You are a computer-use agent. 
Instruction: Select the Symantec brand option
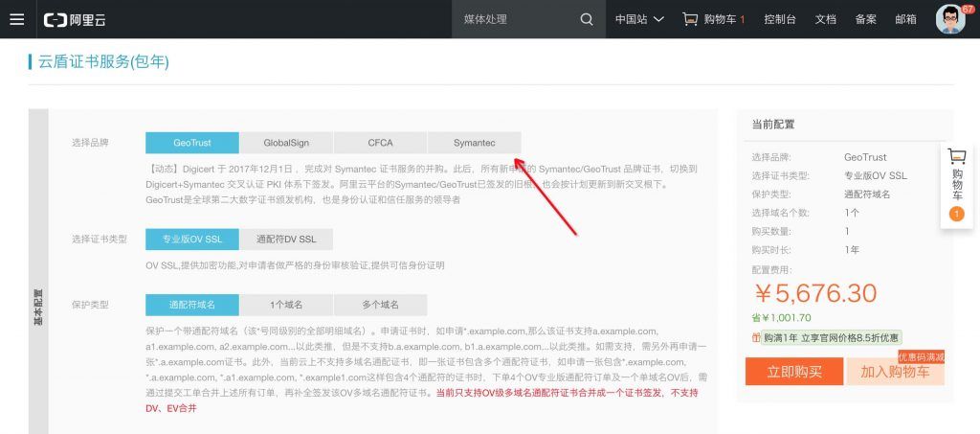click(475, 143)
